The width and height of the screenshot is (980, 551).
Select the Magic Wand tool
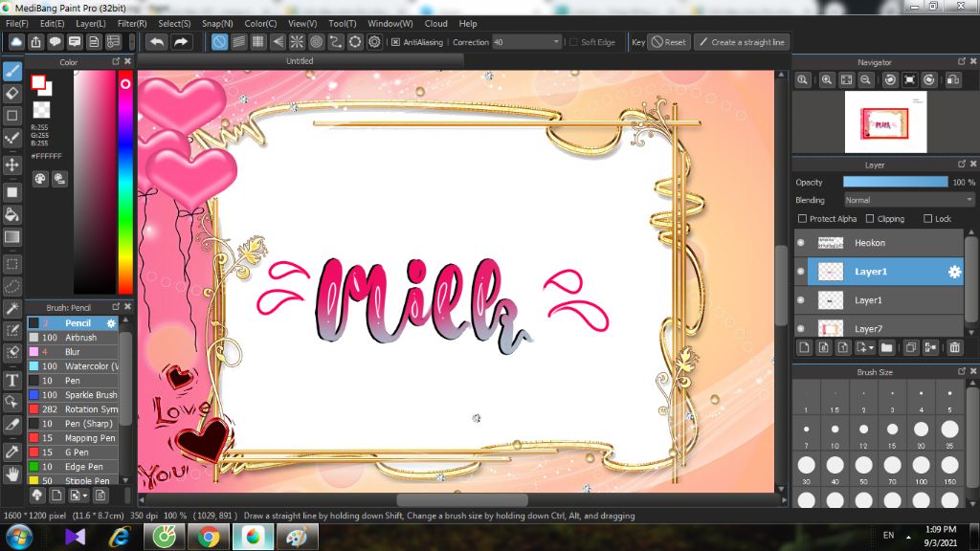click(11, 309)
